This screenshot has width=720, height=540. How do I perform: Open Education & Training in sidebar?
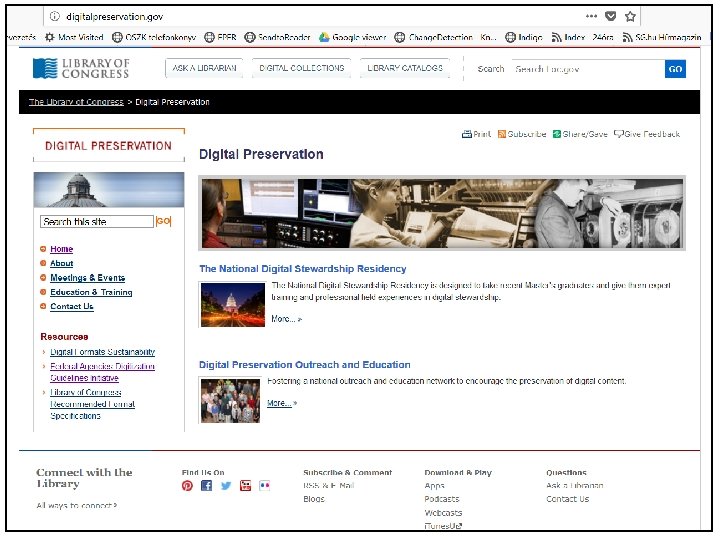[x=91, y=292]
